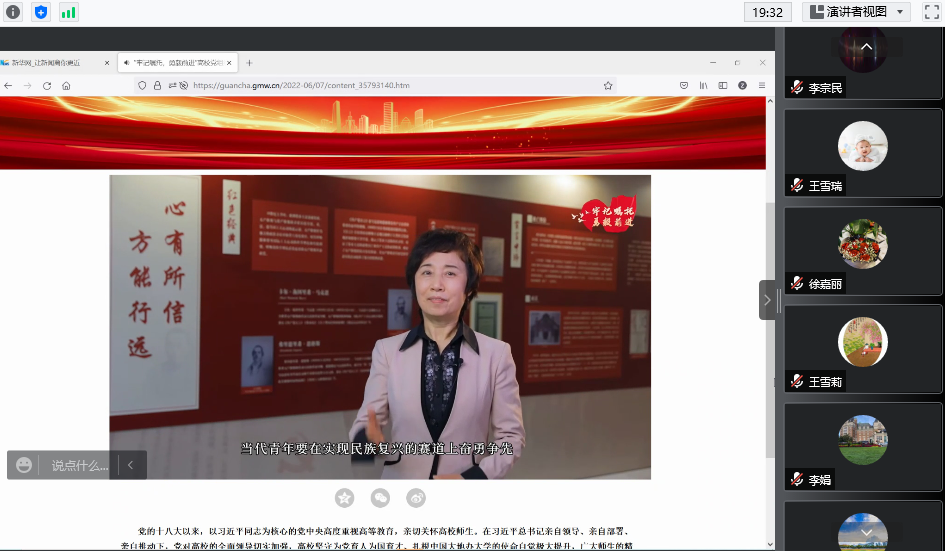Select 王雪瑞 baby avatar thumbnail
This screenshot has height=551, width=945.
click(x=862, y=146)
